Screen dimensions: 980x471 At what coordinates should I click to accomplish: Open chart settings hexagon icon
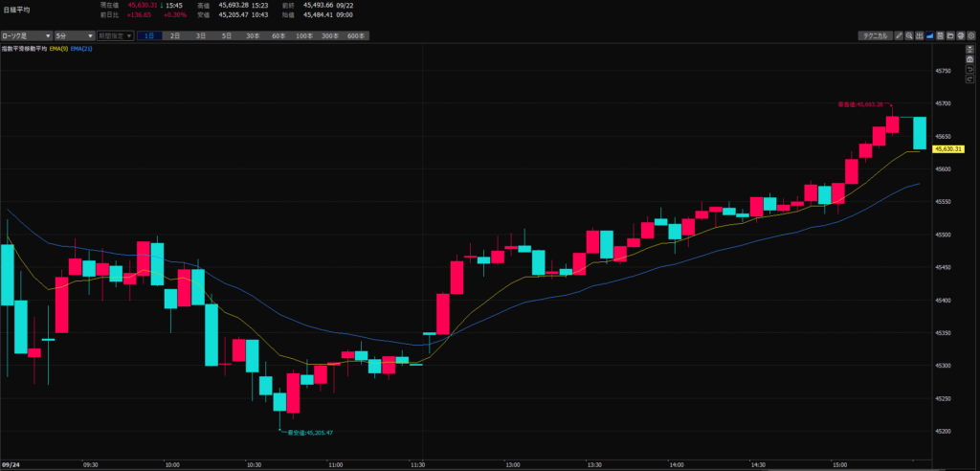click(x=972, y=35)
